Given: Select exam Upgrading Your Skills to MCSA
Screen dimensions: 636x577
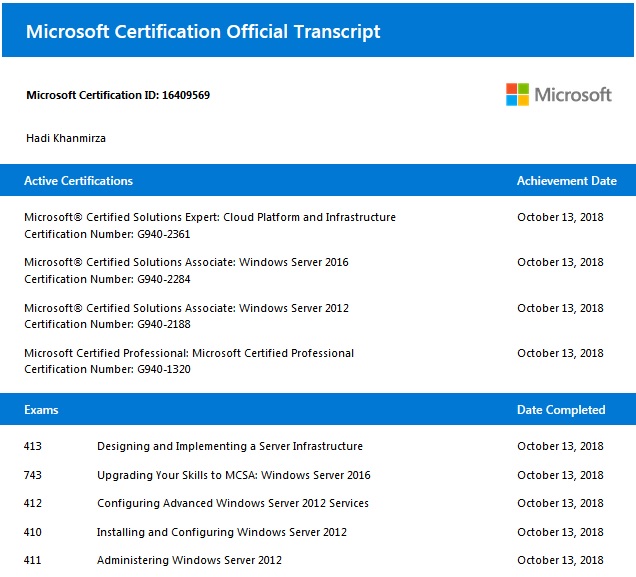Looking at the screenshot, I should point(233,475).
